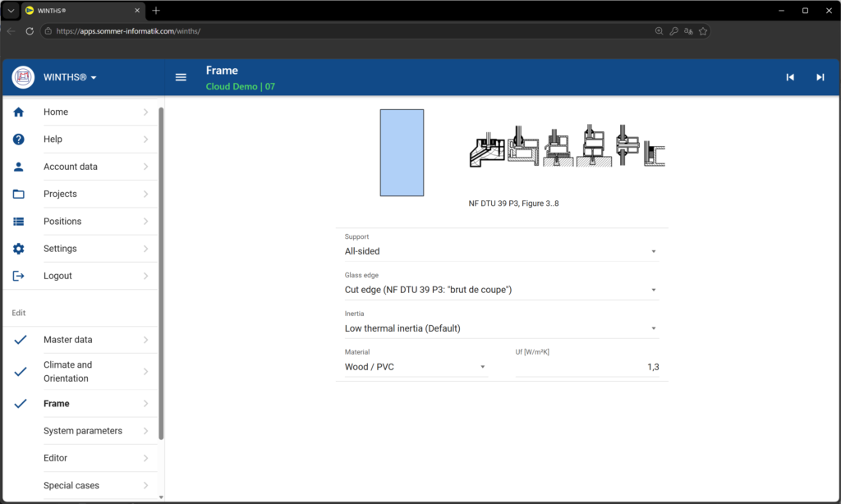841x504 pixels.
Task: Open the Material dropdown
Action: [416, 367]
